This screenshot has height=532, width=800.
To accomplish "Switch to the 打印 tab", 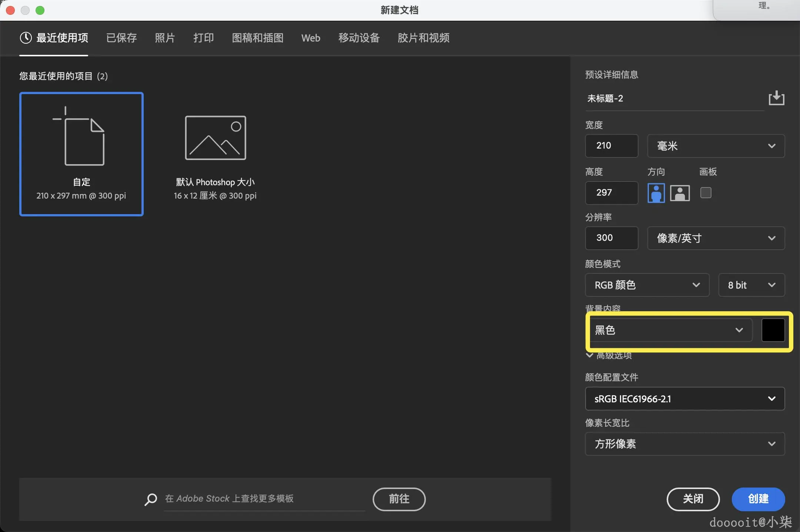I will point(203,37).
